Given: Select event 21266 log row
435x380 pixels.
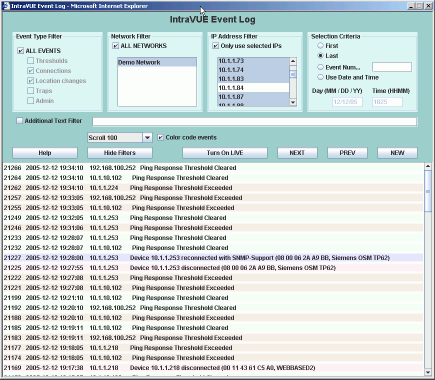Looking at the screenshot, I should (213, 168).
